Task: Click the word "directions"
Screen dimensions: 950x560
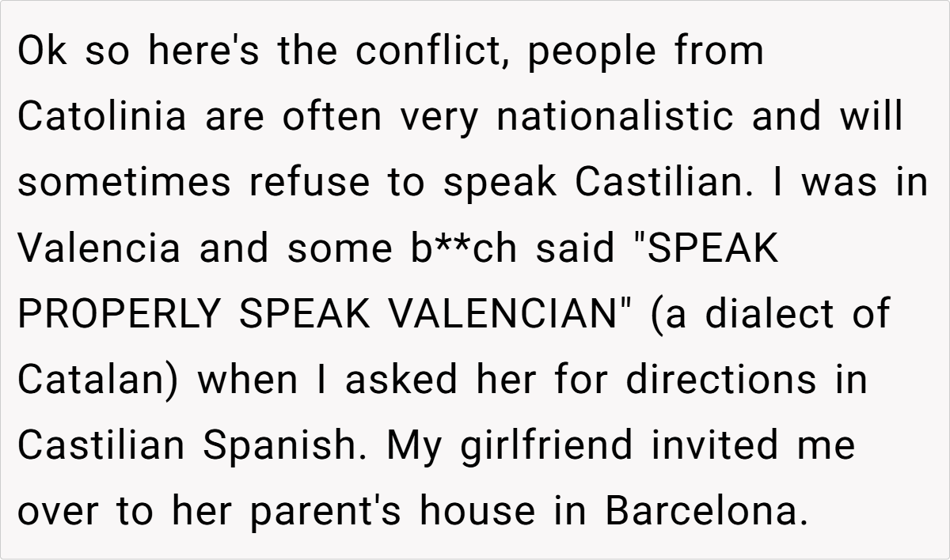Action: (x=720, y=380)
